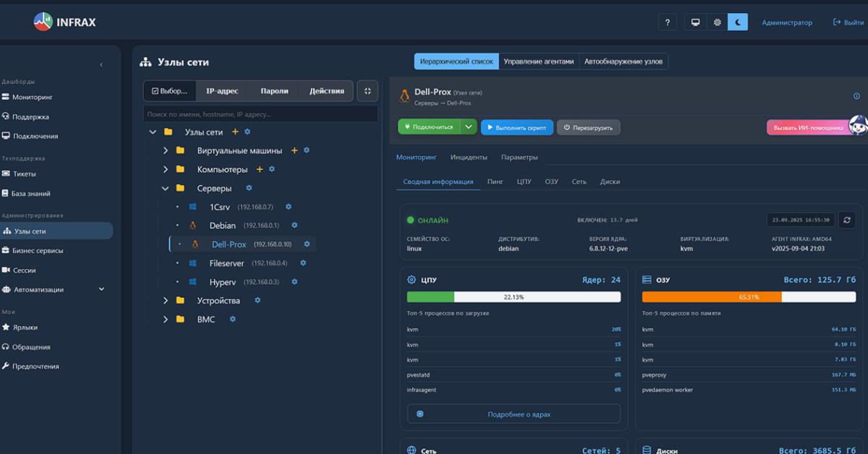Switch to the ЦПУ monitoring subtab
Image resolution: width=868 pixels, height=454 pixels.
524,181
